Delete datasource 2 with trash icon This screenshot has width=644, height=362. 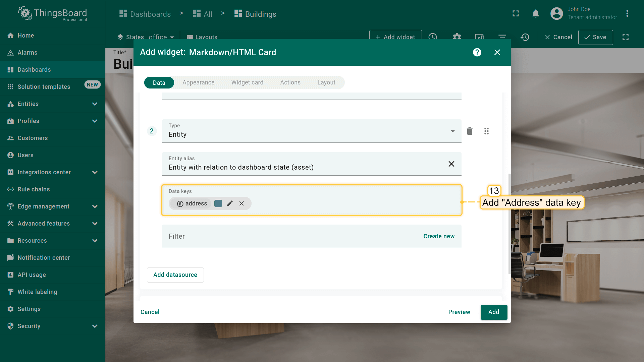click(x=470, y=131)
